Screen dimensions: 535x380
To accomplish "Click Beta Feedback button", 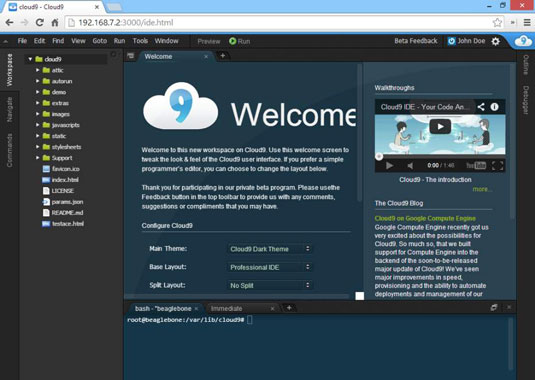I will point(416,41).
